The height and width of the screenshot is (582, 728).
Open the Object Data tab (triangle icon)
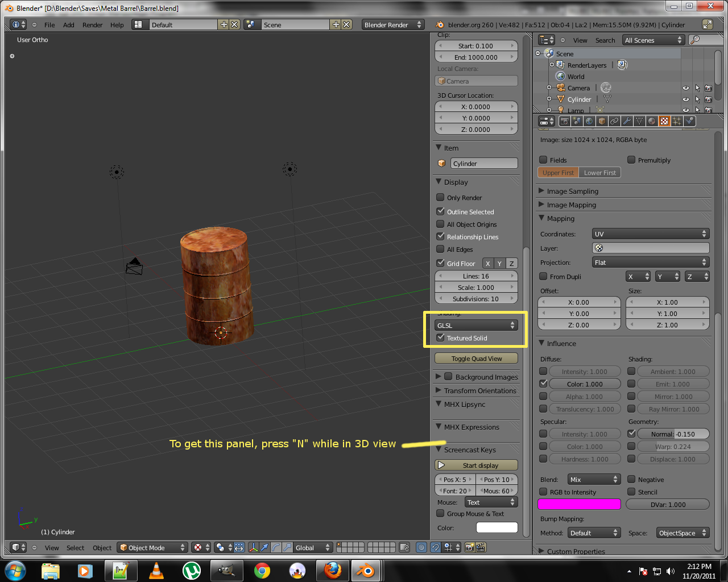point(639,121)
